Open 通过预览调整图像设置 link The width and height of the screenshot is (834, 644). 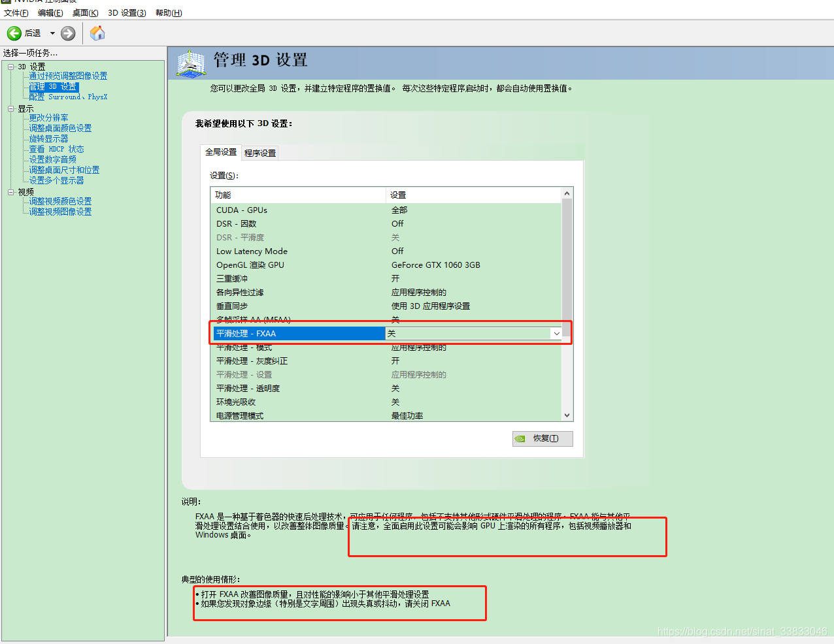68,76
